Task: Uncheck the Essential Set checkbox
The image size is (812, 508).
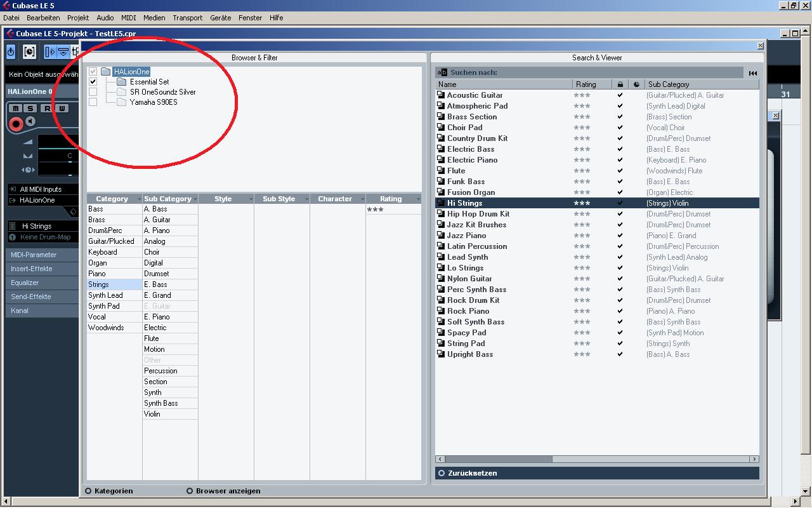Action: tap(93, 82)
